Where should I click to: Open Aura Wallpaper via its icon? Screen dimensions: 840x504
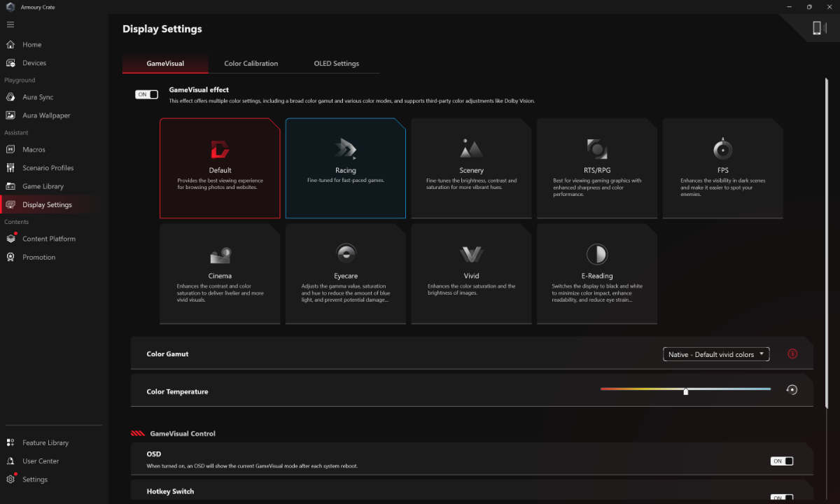click(x=10, y=115)
